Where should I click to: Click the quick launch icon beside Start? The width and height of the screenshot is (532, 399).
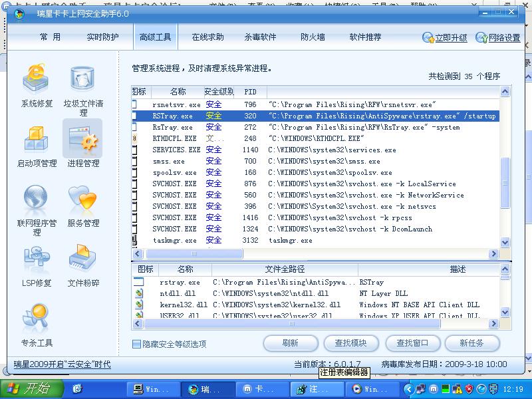pyautogui.click(x=78, y=389)
